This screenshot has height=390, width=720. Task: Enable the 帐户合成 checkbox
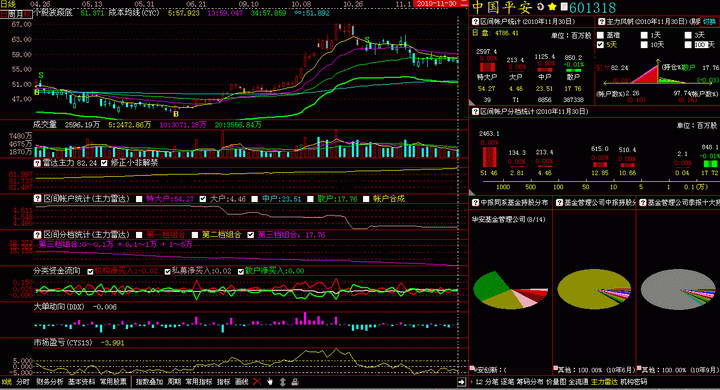[x=366, y=199]
